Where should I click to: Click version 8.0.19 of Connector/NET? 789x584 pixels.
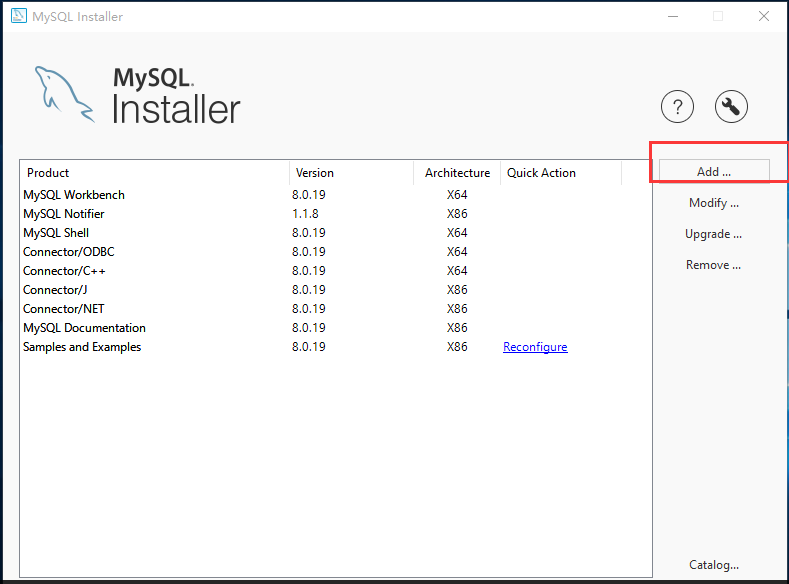click(x=308, y=309)
